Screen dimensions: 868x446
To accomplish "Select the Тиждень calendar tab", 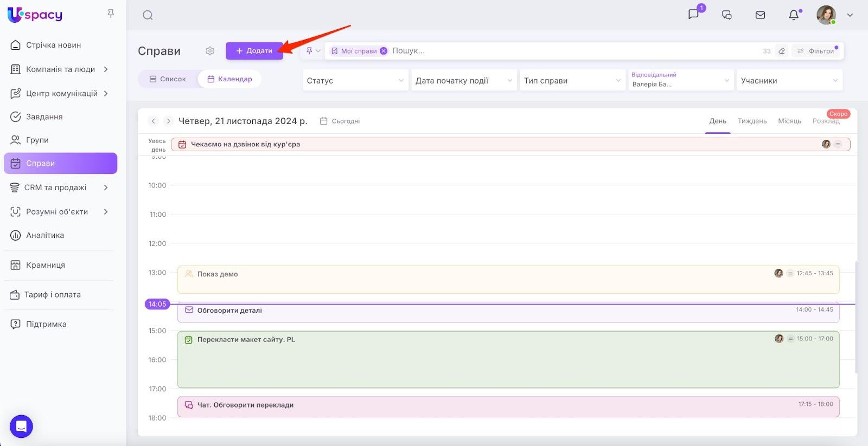I will (752, 121).
